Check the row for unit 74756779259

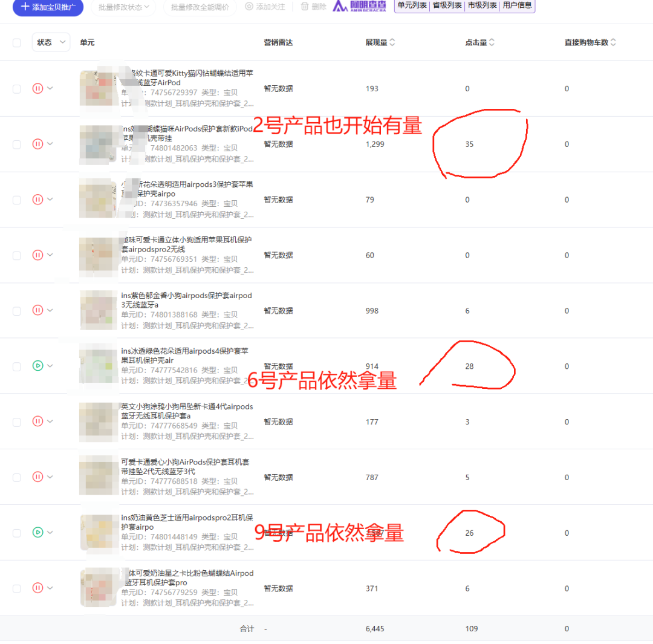point(17,588)
